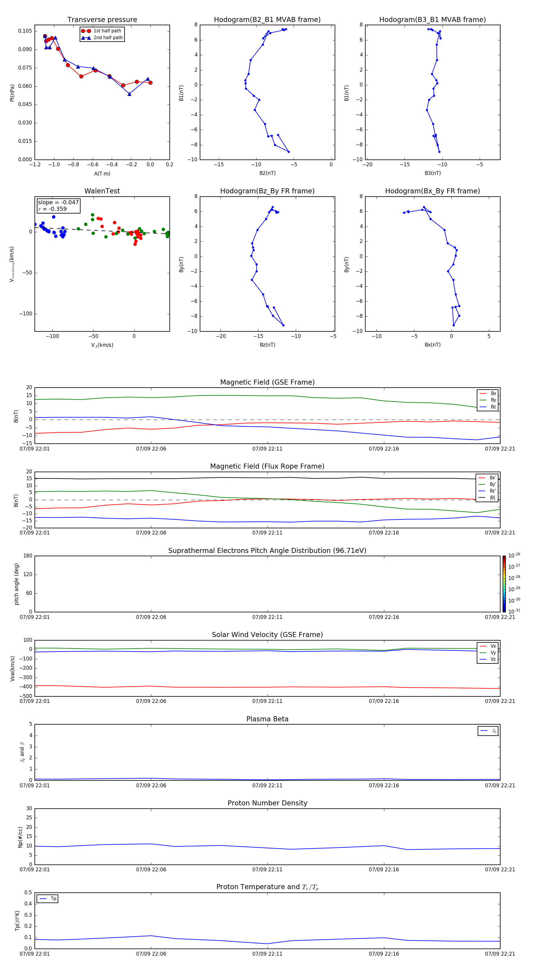Click Bx' in the flux rope legend
Screen dimensions: 535x980
click(x=493, y=478)
